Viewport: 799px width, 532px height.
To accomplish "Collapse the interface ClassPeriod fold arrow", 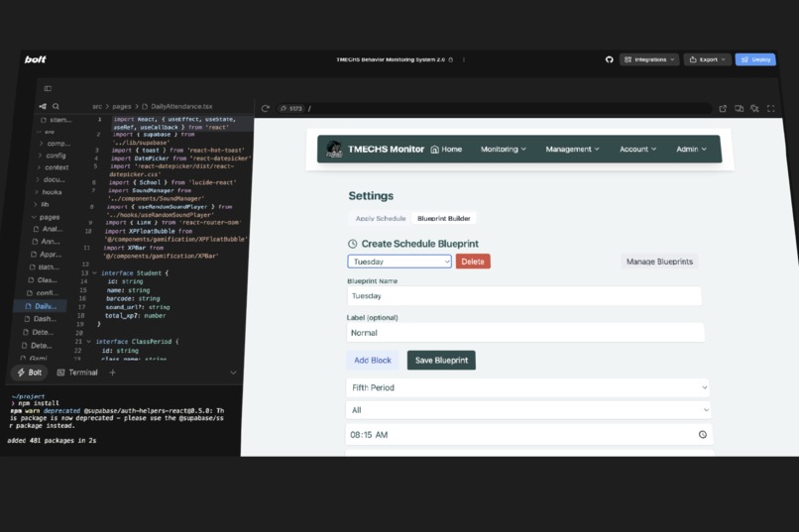I will coord(88,342).
